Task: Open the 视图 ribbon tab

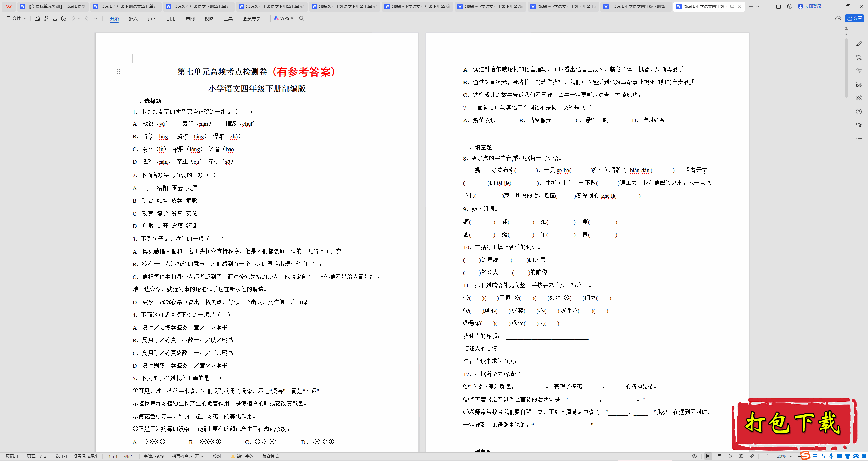Action: [x=209, y=19]
